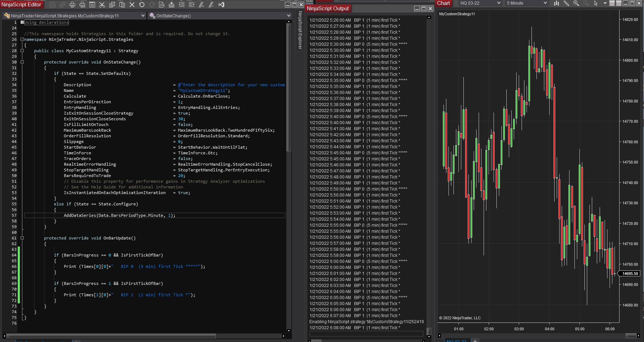Add a new chart tab with plus button
Image resolution: width=644 pixels, height=342 pixels.
click(475, 341)
